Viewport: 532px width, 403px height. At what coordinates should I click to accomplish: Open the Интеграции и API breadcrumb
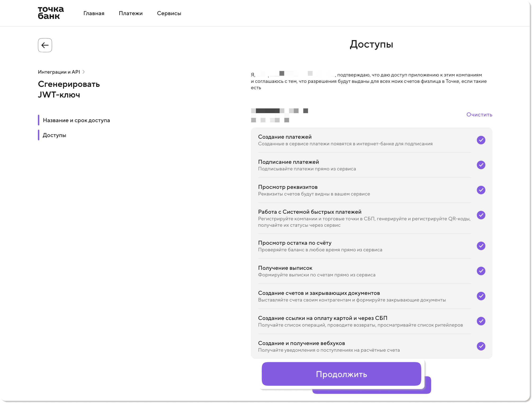point(59,72)
